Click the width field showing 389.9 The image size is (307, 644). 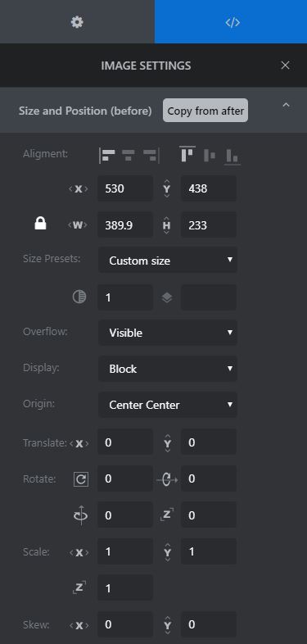tap(125, 224)
